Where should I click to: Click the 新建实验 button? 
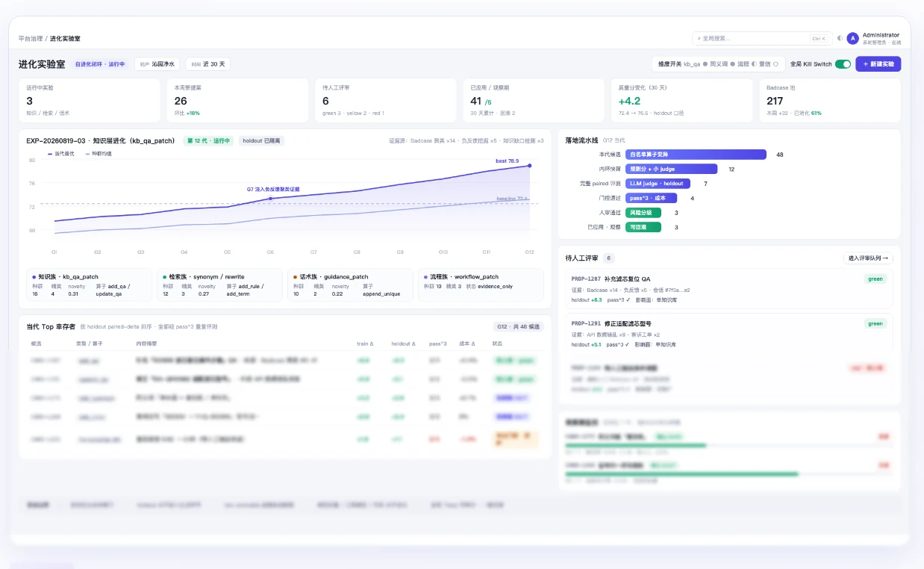point(878,64)
